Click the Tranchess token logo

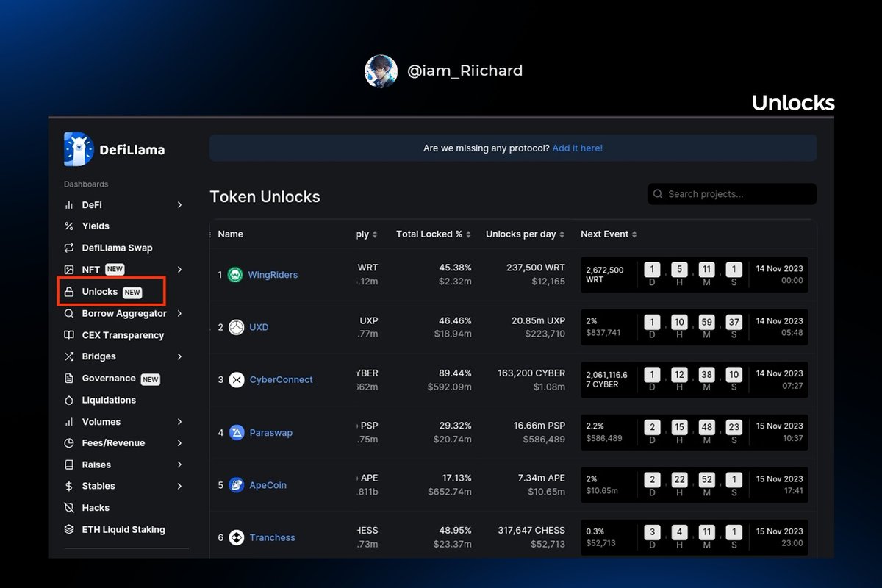pos(237,538)
